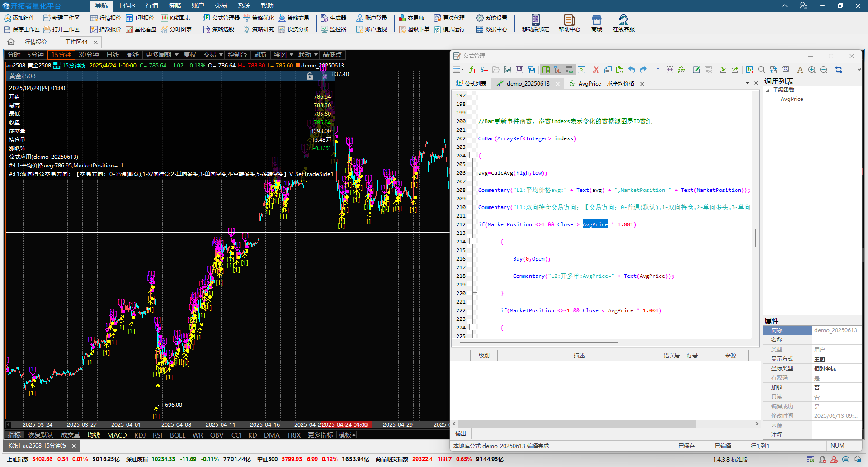
Task: Open K线图表 candlestick chart component
Action: 175,18
